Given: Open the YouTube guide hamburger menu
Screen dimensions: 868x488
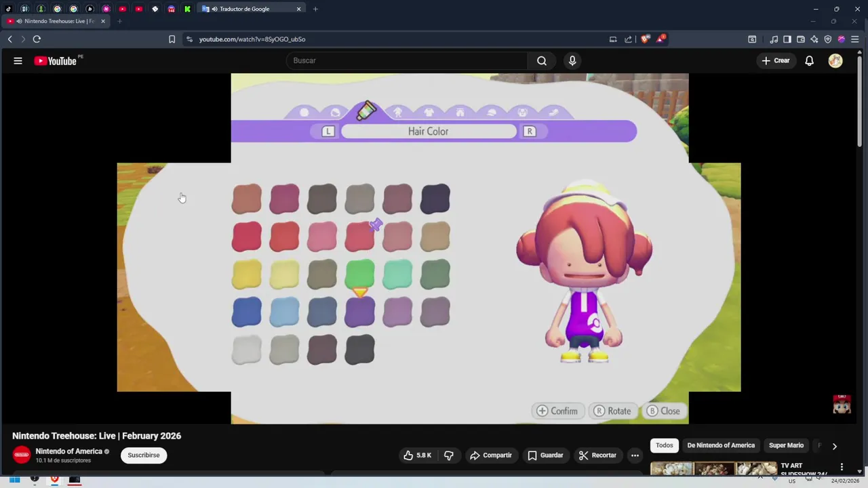Looking at the screenshot, I should click(18, 61).
